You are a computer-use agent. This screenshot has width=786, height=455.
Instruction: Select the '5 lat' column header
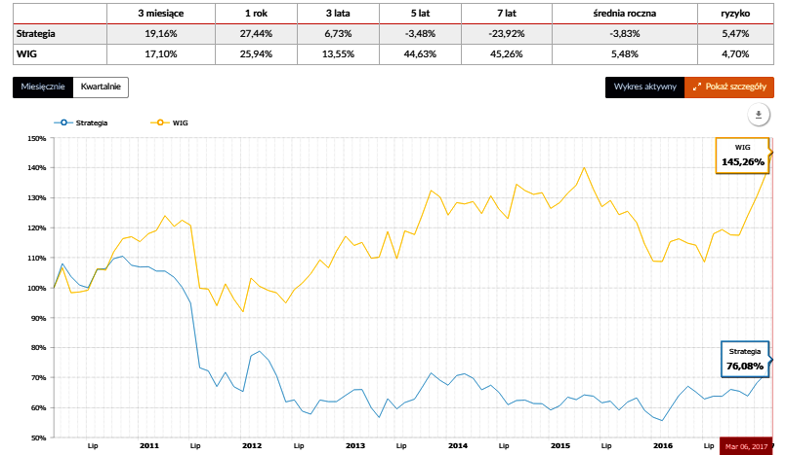click(420, 14)
